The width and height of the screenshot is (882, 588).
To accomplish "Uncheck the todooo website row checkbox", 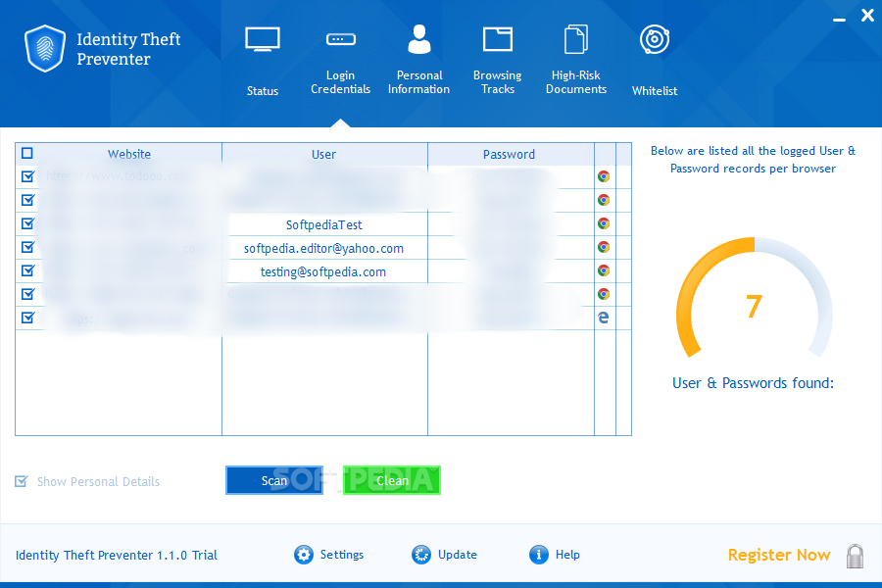I will tap(27, 176).
